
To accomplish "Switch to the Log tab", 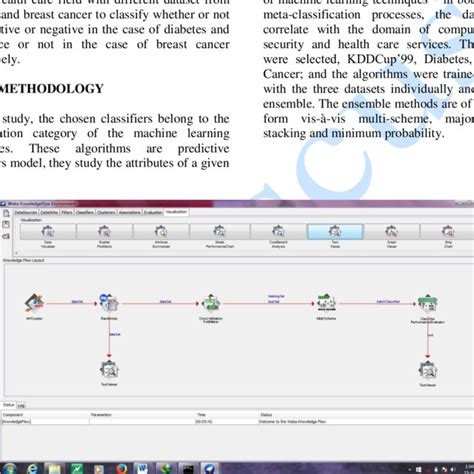I will coord(21,405).
